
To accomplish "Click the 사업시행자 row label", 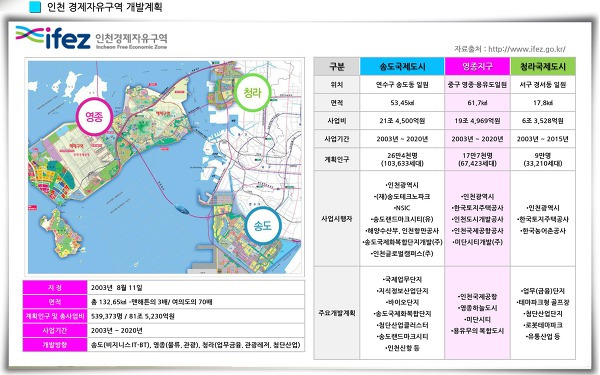I will [x=337, y=219].
